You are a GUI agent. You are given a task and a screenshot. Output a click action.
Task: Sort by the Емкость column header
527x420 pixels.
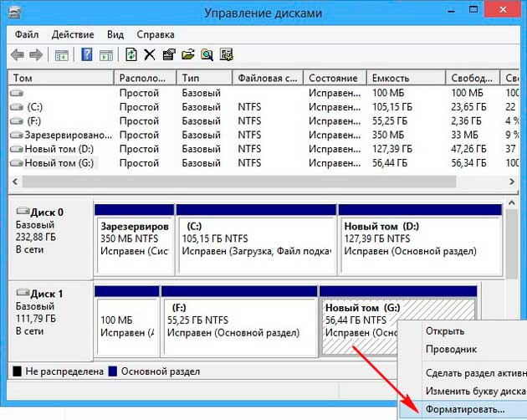point(407,78)
